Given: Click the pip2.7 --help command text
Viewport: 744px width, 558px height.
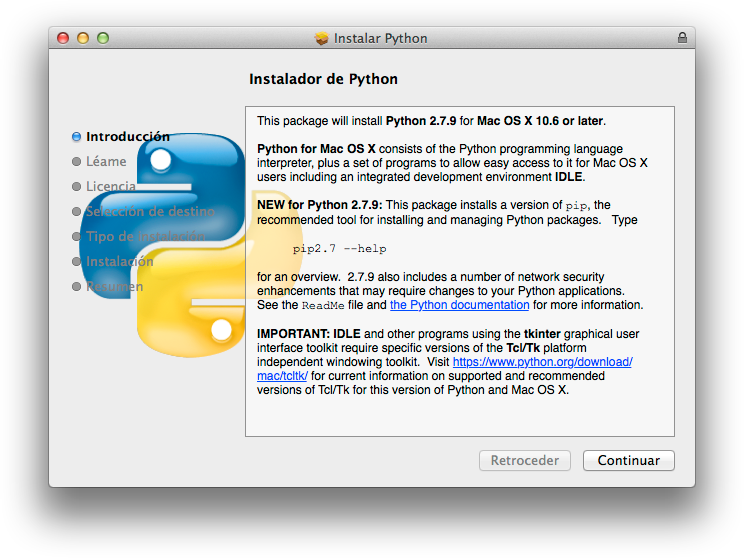Looking at the screenshot, I should [340, 249].
